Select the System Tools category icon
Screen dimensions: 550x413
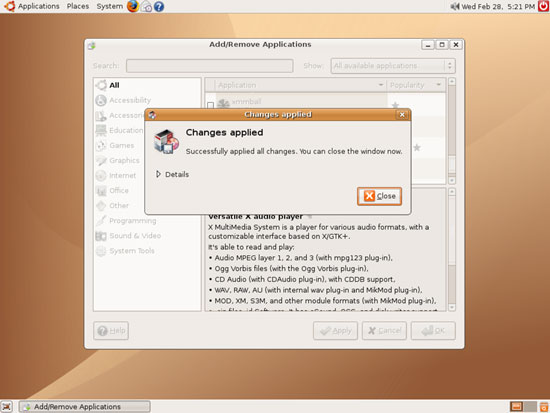(x=101, y=251)
